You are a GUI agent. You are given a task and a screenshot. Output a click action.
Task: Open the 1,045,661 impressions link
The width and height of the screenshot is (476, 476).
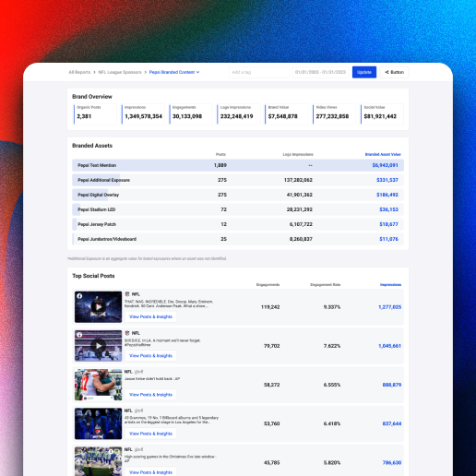pyautogui.click(x=389, y=346)
